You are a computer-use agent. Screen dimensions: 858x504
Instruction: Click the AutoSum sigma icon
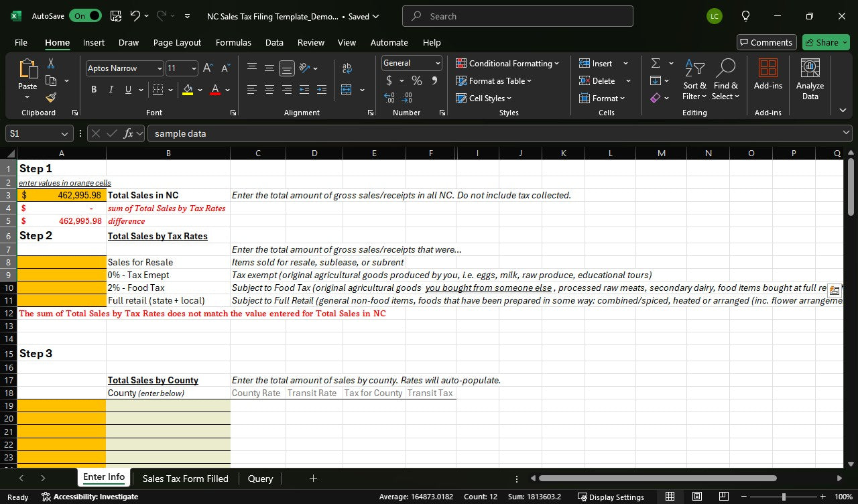click(x=656, y=63)
